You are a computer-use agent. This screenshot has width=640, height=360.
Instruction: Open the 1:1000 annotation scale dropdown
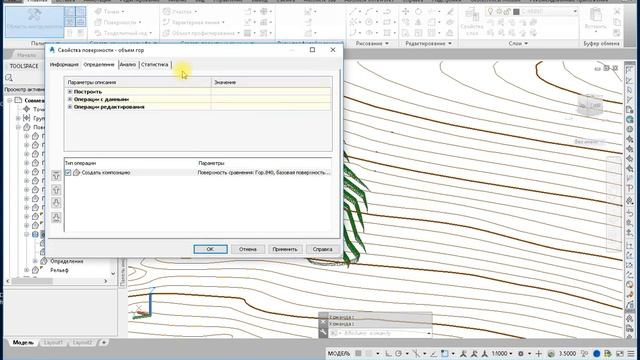[x=502, y=353]
